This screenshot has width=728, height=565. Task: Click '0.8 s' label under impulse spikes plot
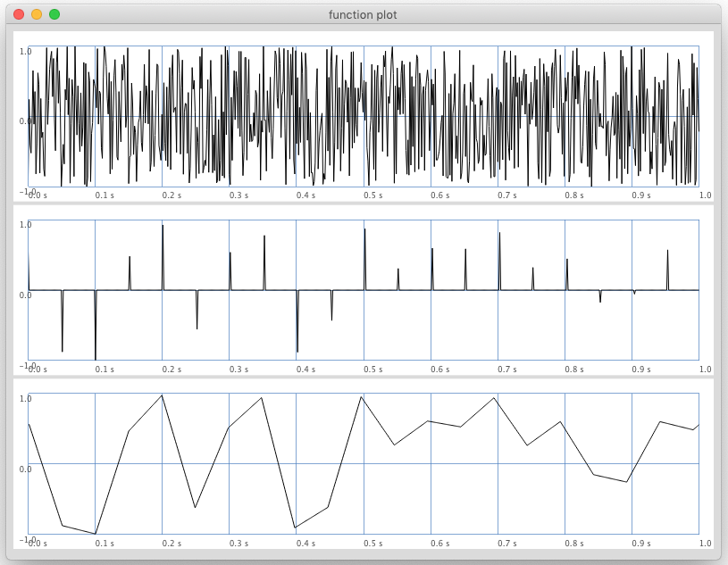573,370
